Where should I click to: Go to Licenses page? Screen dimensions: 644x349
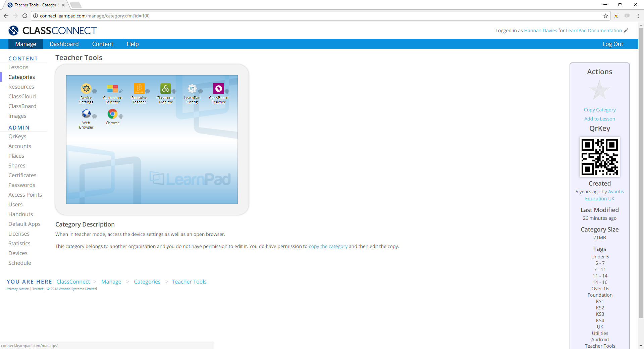coord(19,234)
